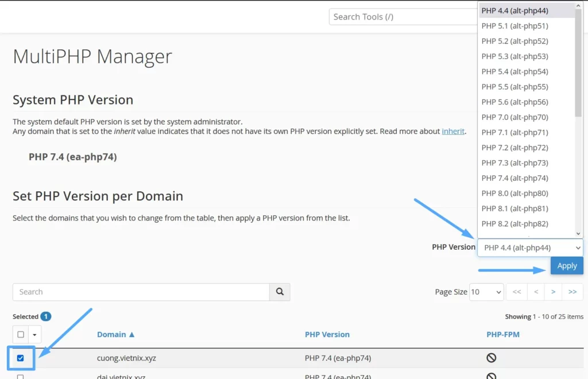Viewport: 588px width, 379px height.
Task: Click the Search Tools field at top
Action: coord(402,17)
